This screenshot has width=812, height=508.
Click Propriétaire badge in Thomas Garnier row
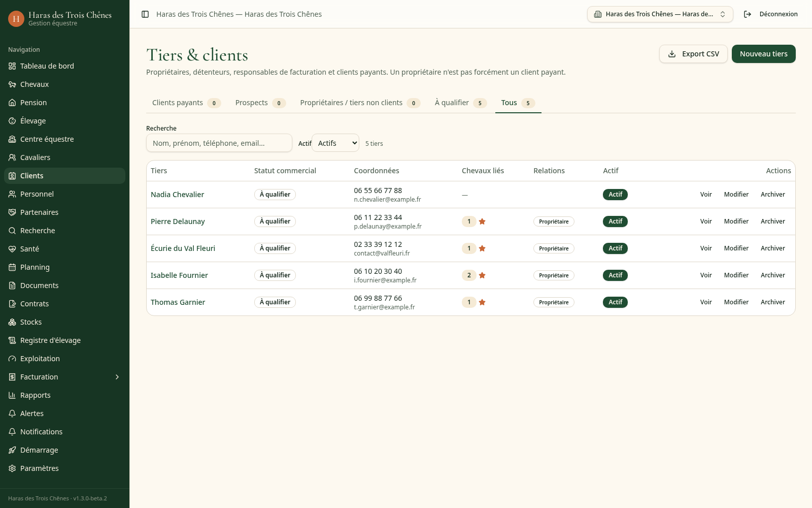(554, 302)
